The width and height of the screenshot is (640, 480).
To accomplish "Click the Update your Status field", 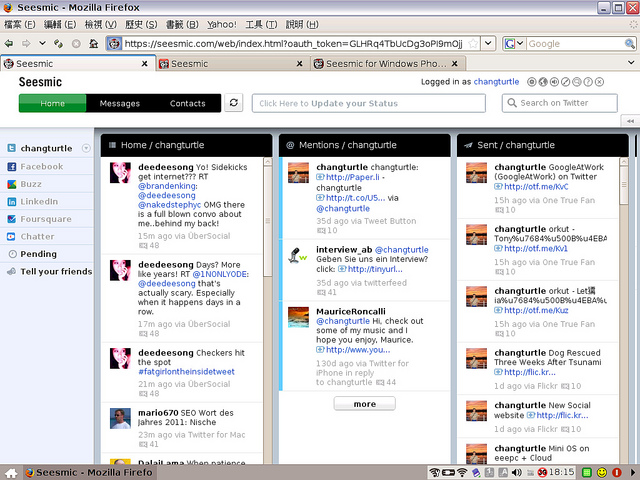I will pos(369,103).
